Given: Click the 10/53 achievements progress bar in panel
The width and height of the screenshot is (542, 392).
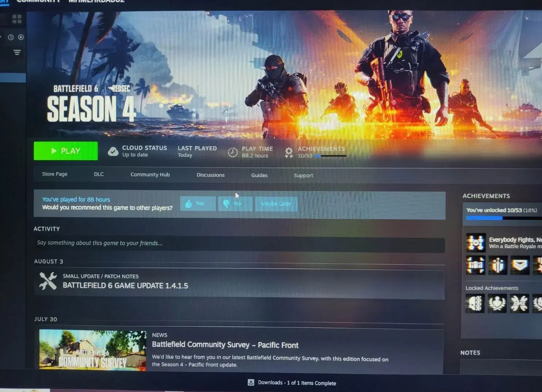Looking at the screenshot, I should [x=504, y=218].
